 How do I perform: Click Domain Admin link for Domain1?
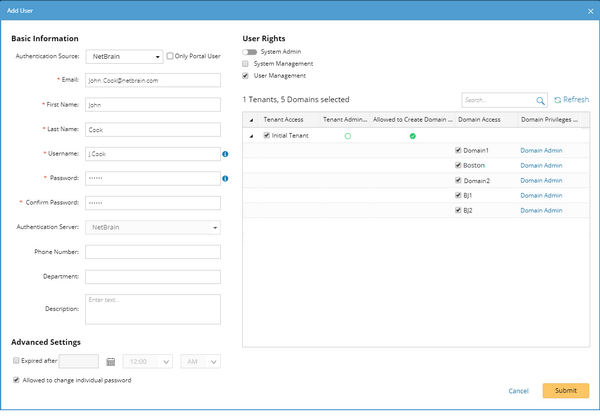(540, 150)
